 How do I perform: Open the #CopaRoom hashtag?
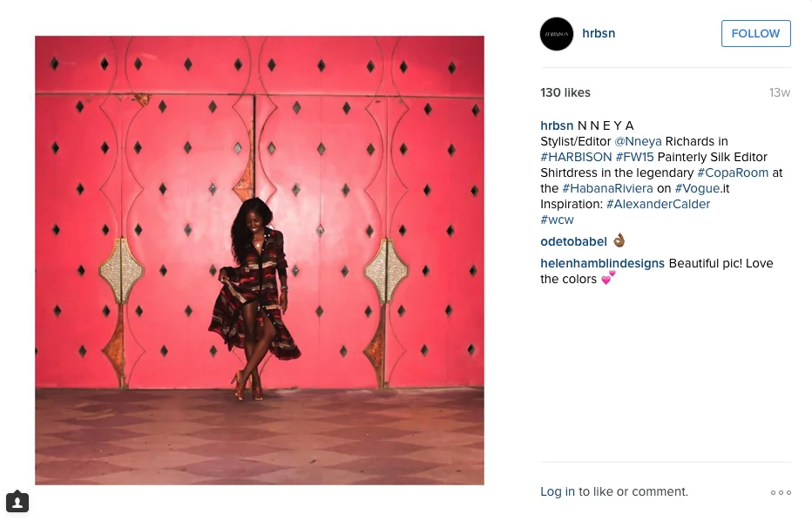pyautogui.click(x=733, y=173)
